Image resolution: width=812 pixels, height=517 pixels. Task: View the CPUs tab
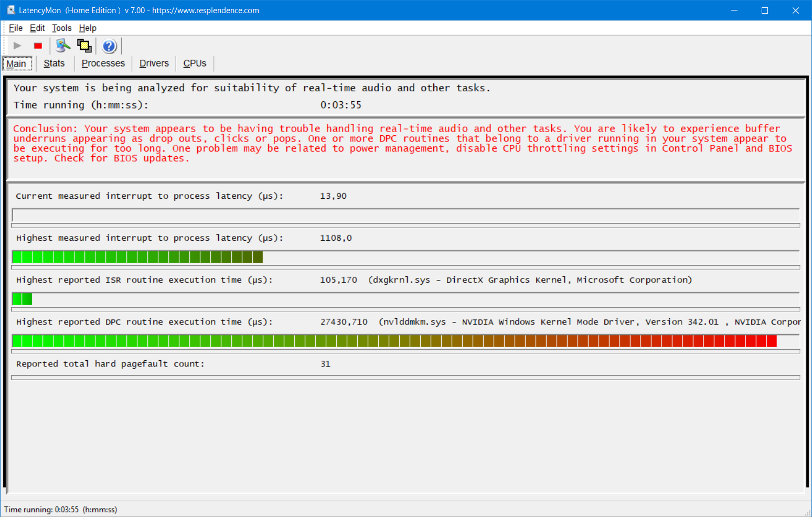(x=195, y=63)
